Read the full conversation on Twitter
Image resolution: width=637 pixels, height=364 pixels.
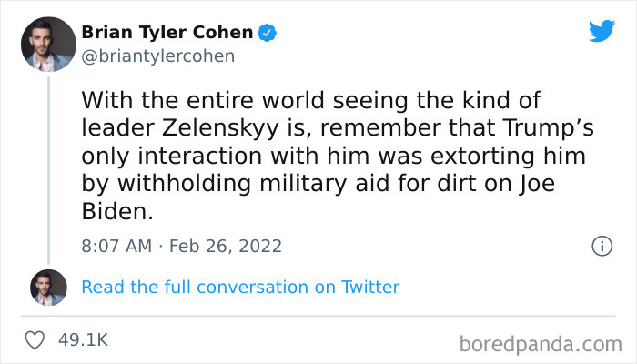tap(240, 287)
